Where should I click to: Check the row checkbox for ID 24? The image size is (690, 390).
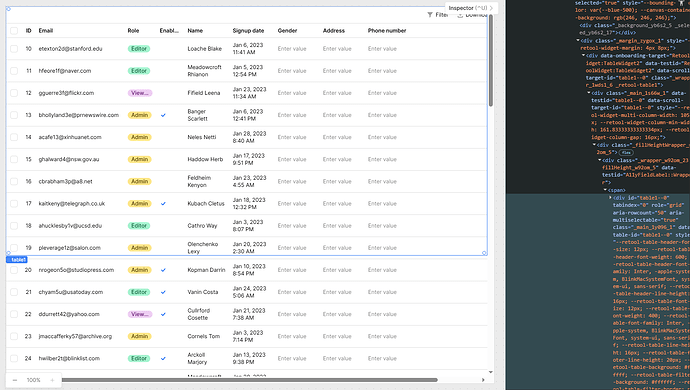(14, 358)
